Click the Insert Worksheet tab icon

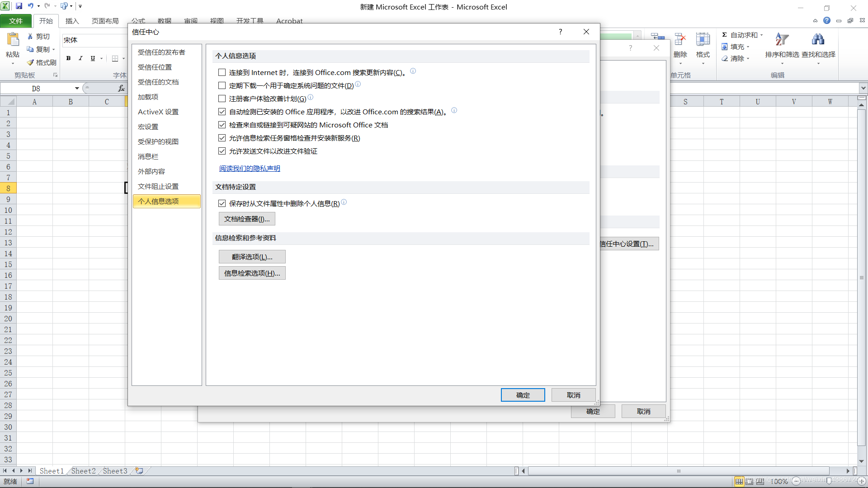coord(139,471)
